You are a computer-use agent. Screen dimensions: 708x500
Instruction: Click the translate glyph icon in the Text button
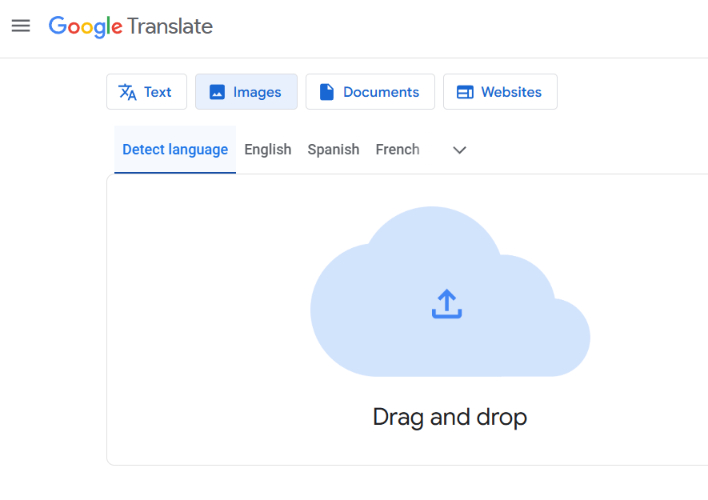click(127, 92)
